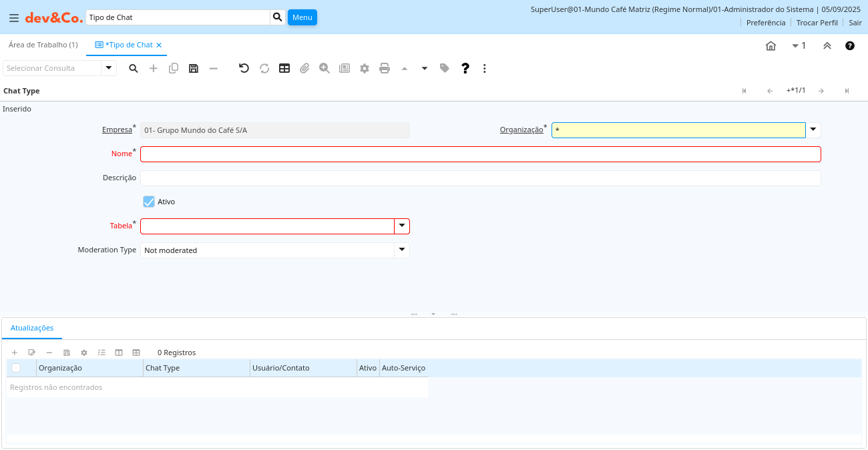Screen dimensions: 868x450
Task: Click the Home icon at top right
Action: tap(771, 45)
